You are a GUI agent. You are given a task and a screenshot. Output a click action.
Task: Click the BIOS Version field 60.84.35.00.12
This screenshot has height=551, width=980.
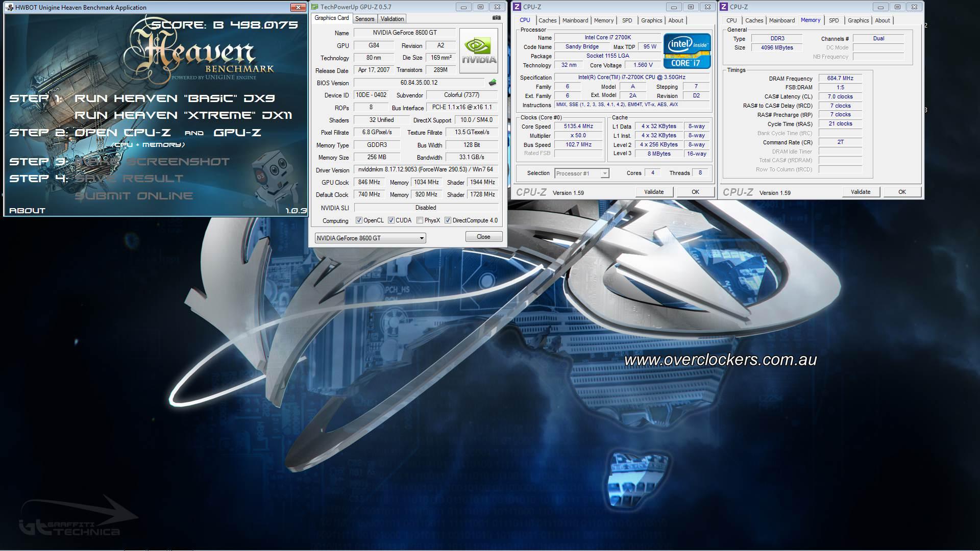click(x=419, y=83)
